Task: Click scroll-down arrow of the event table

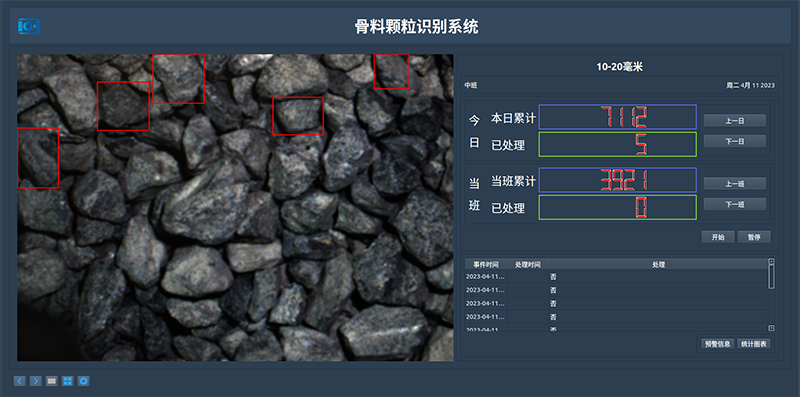Action: click(771, 328)
